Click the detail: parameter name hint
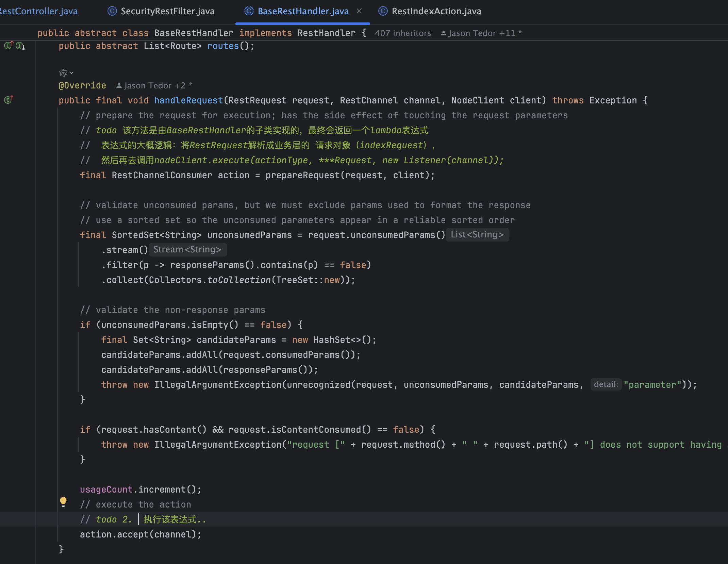The width and height of the screenshot is (728, 564). point(606,384)
